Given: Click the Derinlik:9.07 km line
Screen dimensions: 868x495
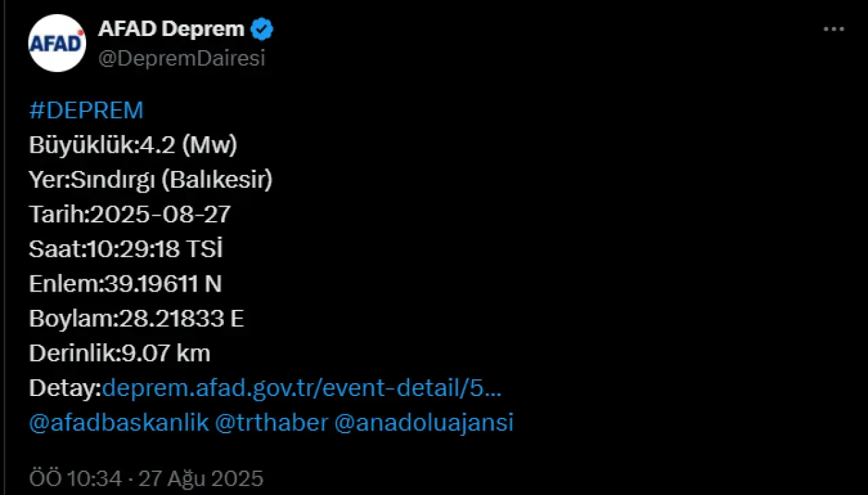Looking at the screenshot, I should 119,353.
